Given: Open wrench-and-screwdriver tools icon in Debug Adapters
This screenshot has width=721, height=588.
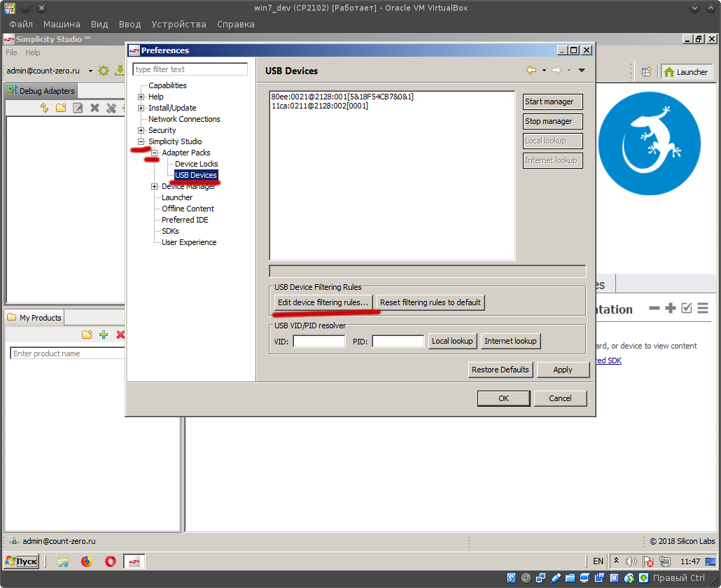Looking at the screenshot, I should (111, 108).
